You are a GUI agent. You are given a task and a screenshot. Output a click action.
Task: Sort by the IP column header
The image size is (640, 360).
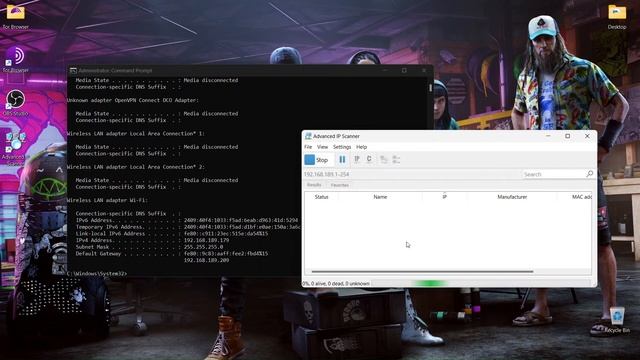pos(444,197)
